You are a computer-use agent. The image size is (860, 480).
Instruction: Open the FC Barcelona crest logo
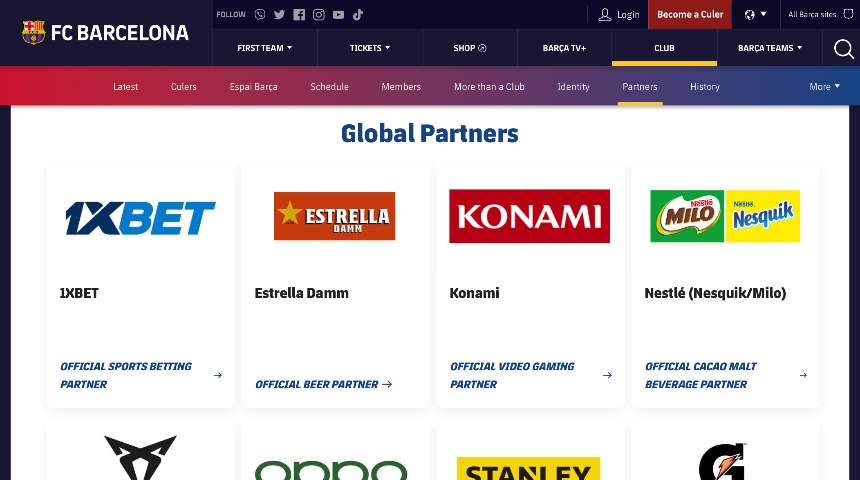click(33, 32)
